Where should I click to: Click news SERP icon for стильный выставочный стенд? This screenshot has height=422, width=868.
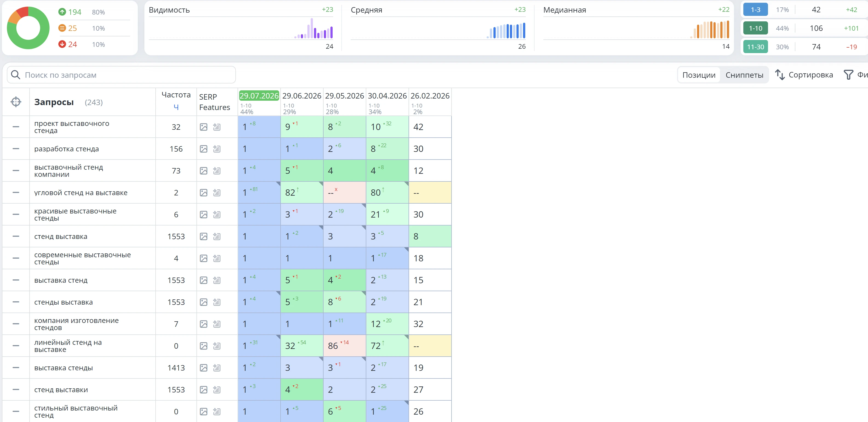217,411
